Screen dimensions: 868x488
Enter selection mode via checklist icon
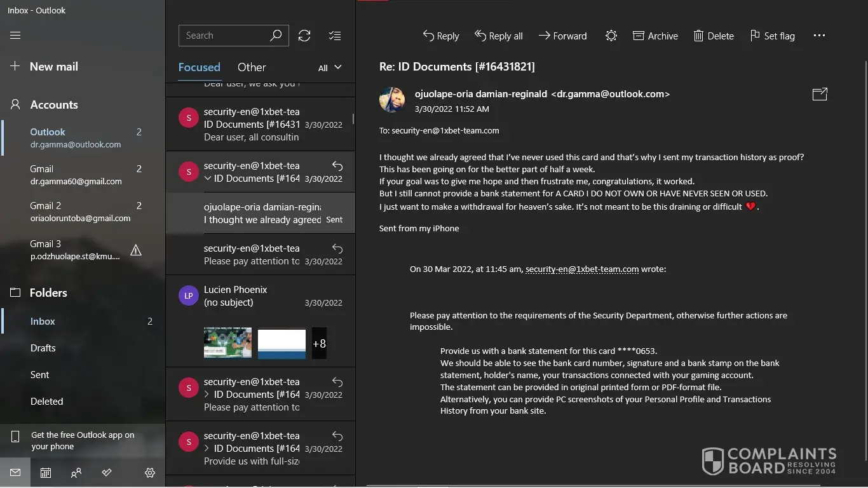[335, 36]
